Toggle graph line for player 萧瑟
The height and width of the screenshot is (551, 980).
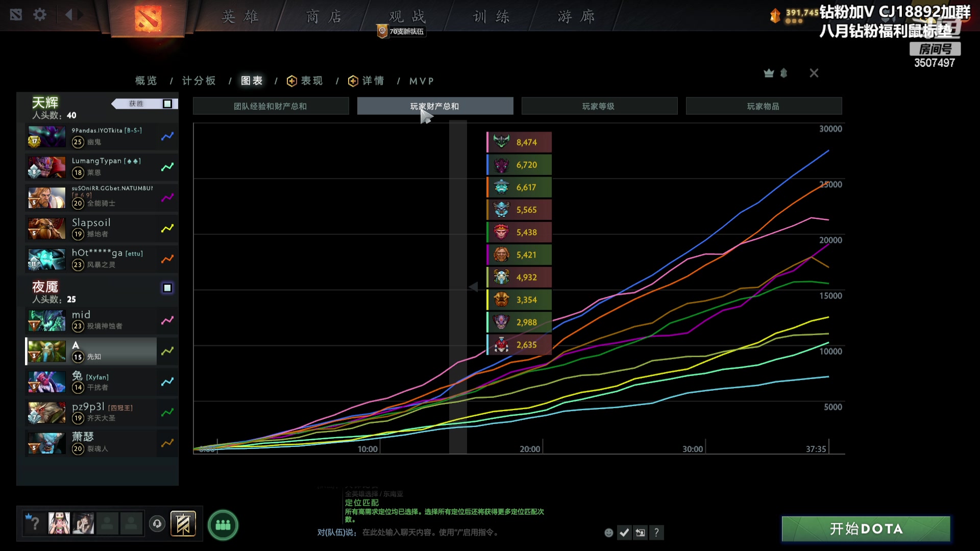pos(167,443)
